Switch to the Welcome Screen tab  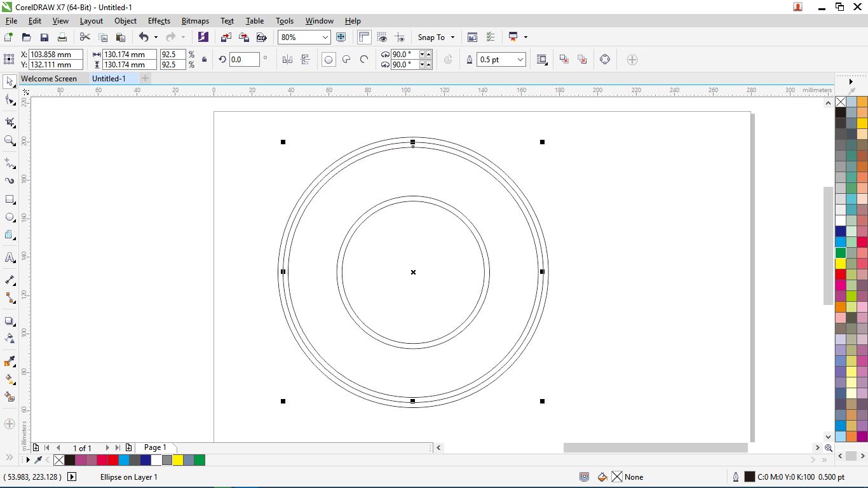pyautogui.click(x=49, y=79)
